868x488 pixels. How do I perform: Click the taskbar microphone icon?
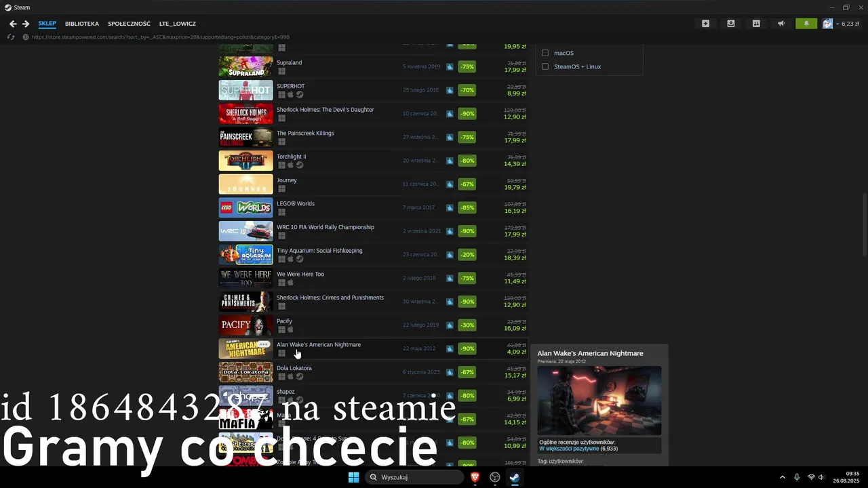point(797,477)
